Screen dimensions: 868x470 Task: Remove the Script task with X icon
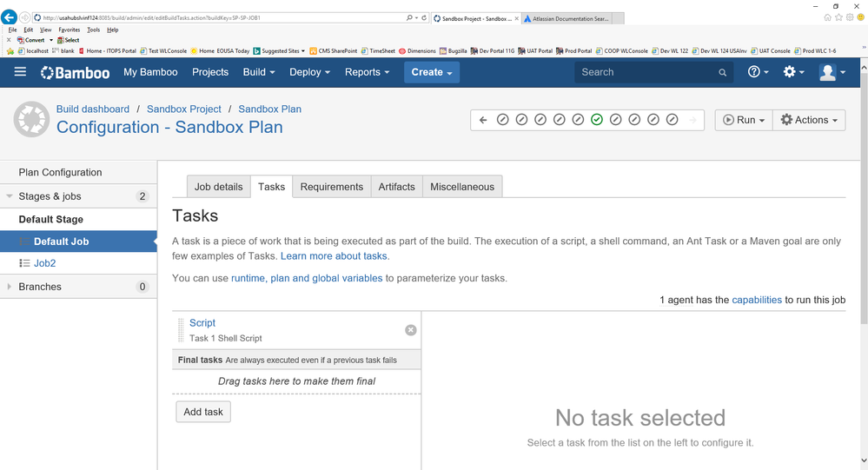410,330
